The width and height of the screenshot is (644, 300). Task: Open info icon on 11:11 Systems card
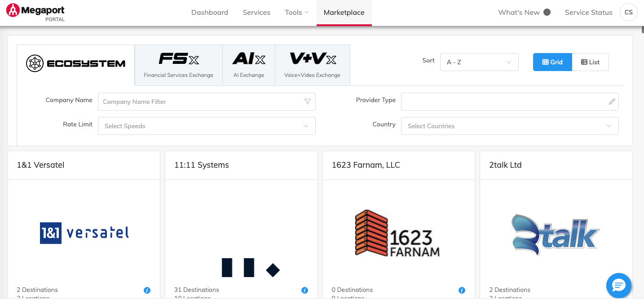pos(304,290)
